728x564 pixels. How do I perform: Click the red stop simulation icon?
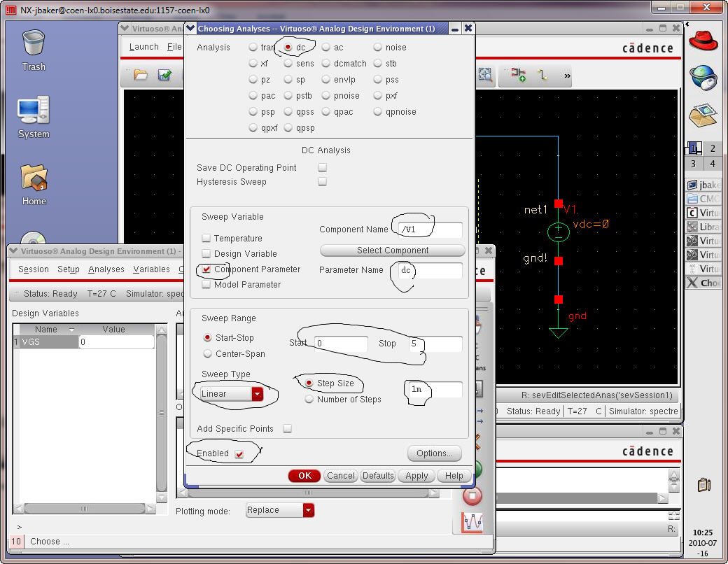tap(472, 496)
